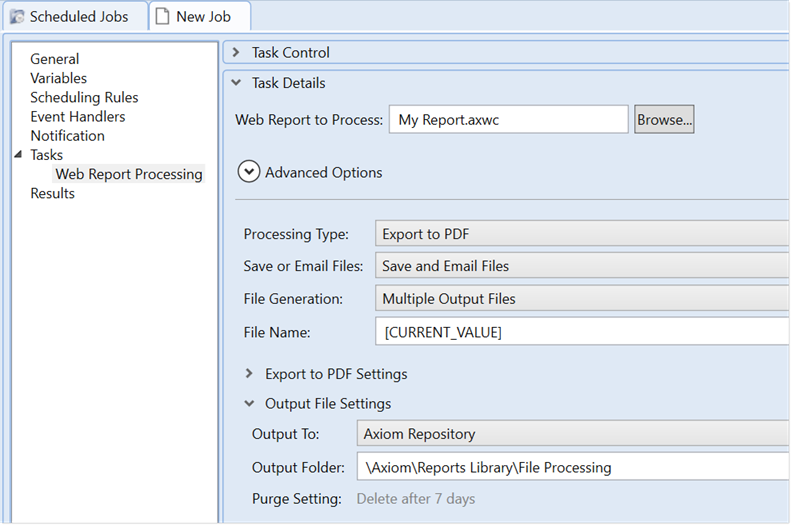792x526 pixels.
Task: Click the File Name input field
Action: (582, 331)
